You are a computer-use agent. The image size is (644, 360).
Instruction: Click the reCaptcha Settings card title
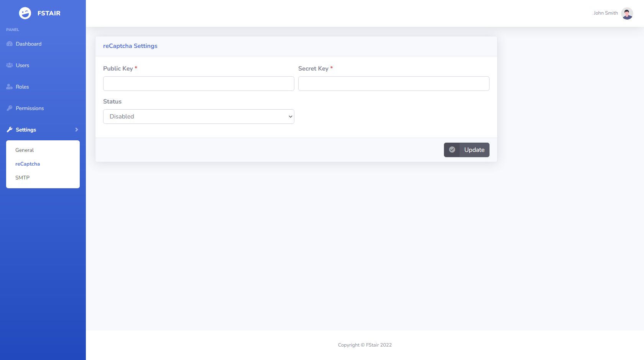[130, 46]
